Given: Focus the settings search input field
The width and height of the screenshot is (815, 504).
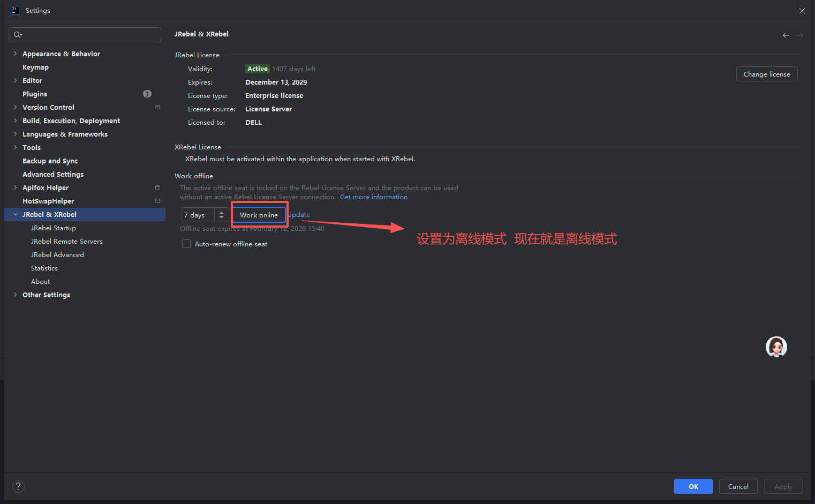Looking at the screenshot, I should click(85, 35).
